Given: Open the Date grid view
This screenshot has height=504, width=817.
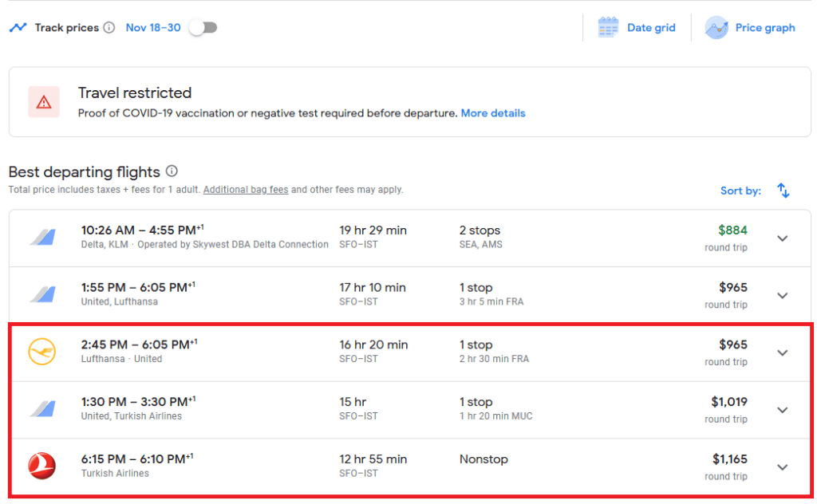Looking at the screenshot, I should pos(651,28).
